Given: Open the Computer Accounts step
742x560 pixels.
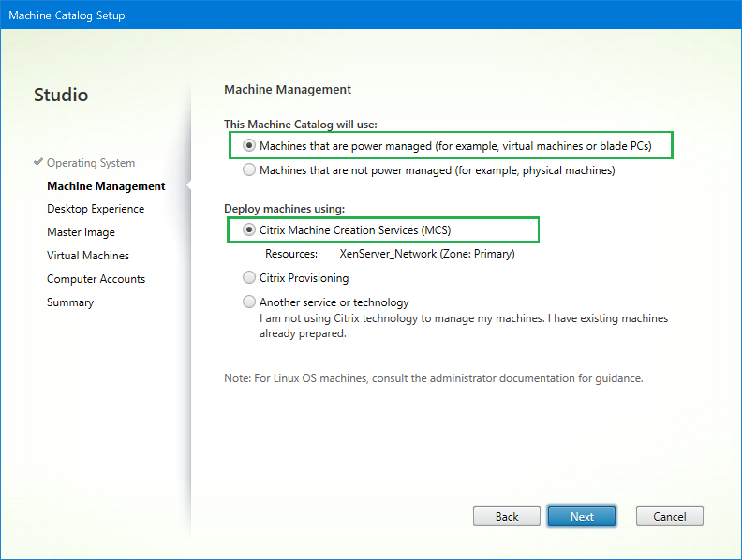Looking at the screenshot, I should click(96, 279).
